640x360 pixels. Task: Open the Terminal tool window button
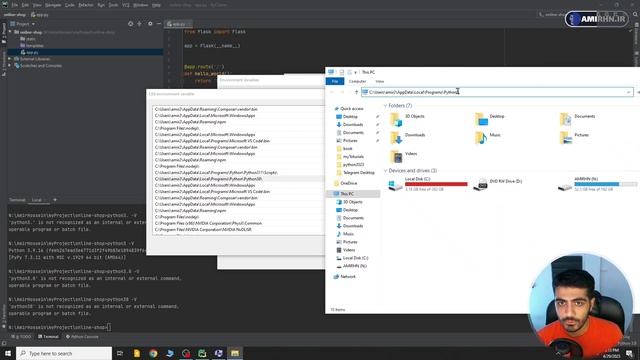(48, 337)
